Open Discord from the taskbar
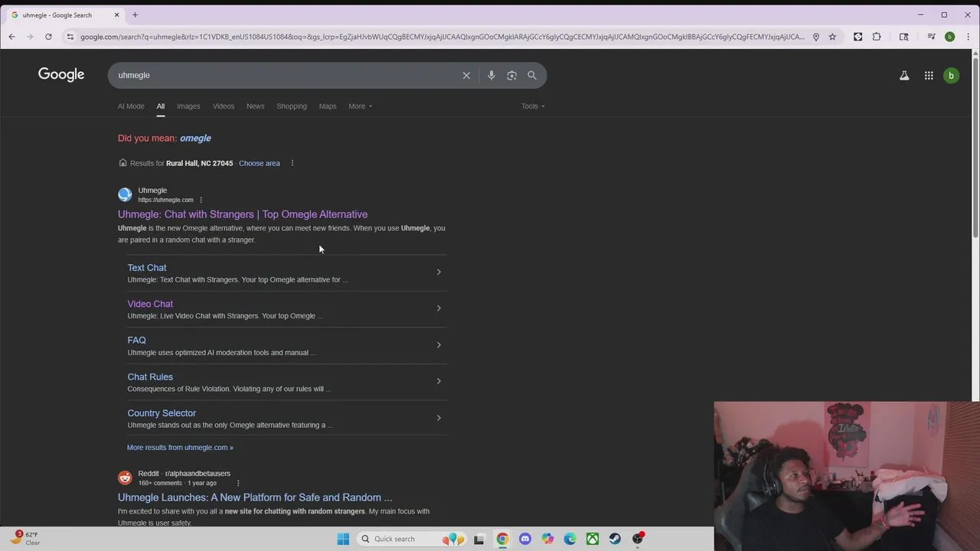The height and width of the screenshot is (551, 980). pyautogui.click(x=524, y=539)
